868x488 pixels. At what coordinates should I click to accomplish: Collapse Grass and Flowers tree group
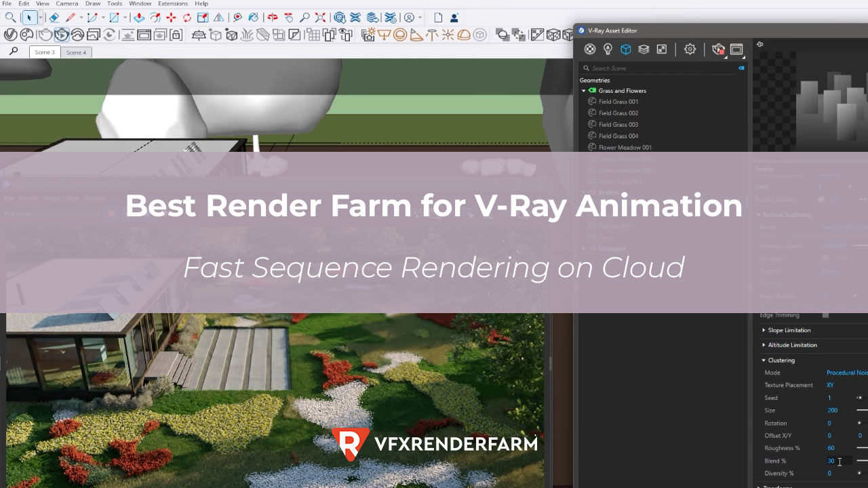click(583, 90)
